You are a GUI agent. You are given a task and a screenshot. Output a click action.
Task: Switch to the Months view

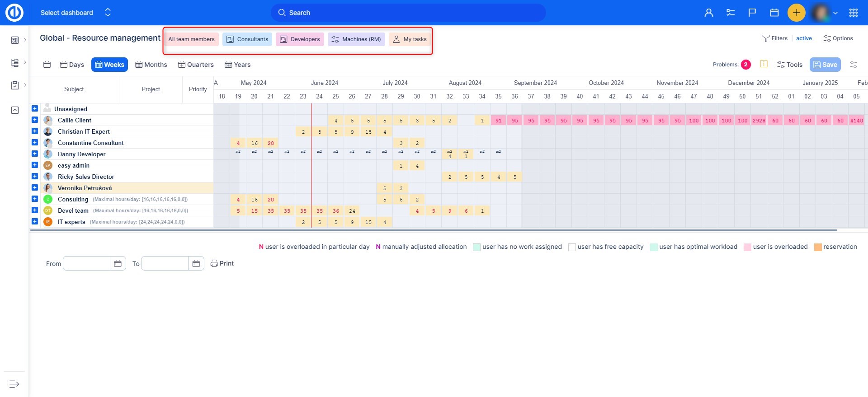coord(151,65)
